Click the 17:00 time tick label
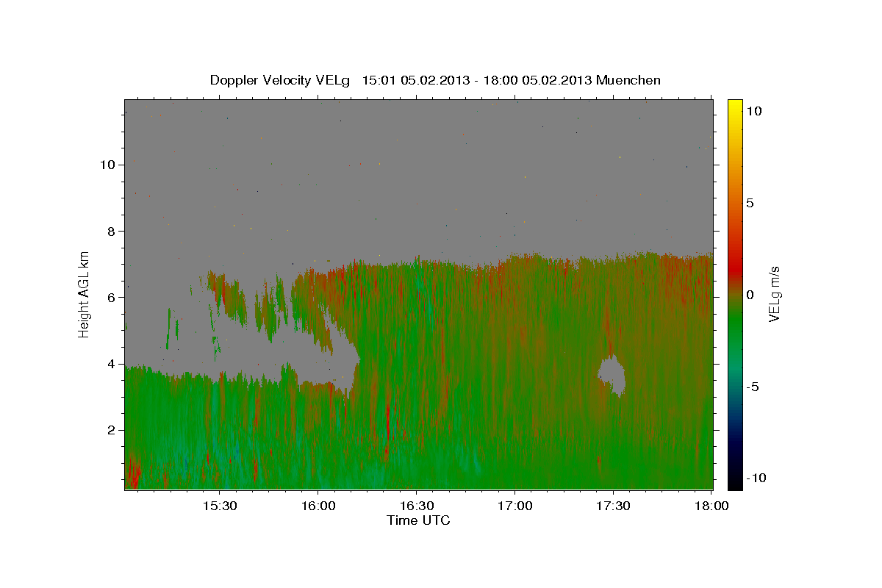The image size is (882, 588). 515,506
